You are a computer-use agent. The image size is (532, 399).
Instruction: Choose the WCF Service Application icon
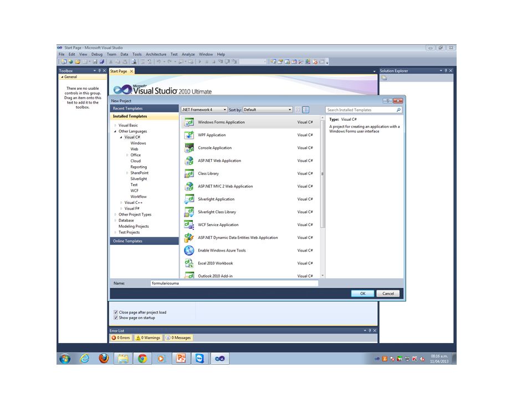point(189,225)
